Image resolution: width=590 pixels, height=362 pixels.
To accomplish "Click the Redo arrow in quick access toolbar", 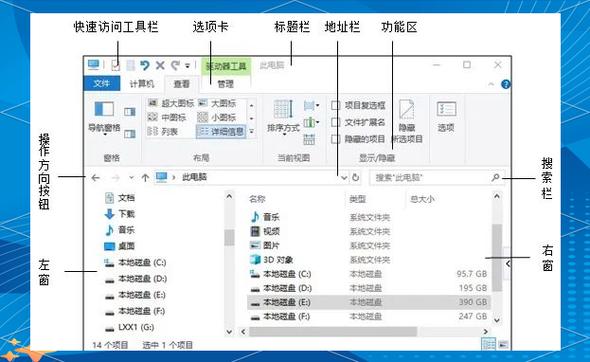I will (x=175, y=65).
